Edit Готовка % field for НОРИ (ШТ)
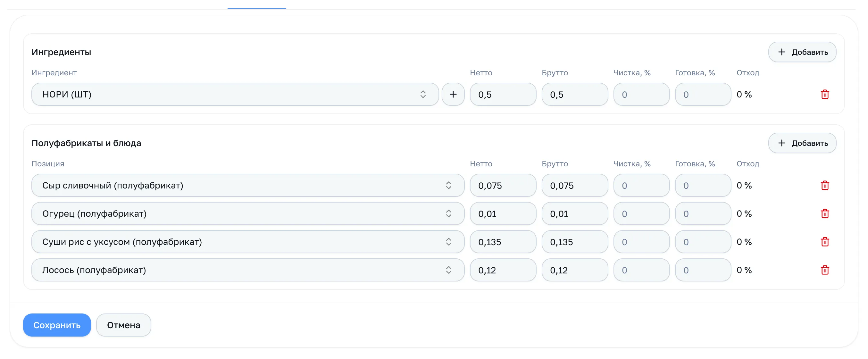 [x=703, y=94]
